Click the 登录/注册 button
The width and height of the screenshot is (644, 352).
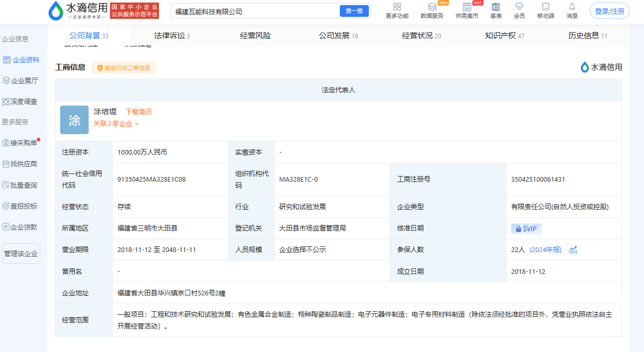(609, 11)
